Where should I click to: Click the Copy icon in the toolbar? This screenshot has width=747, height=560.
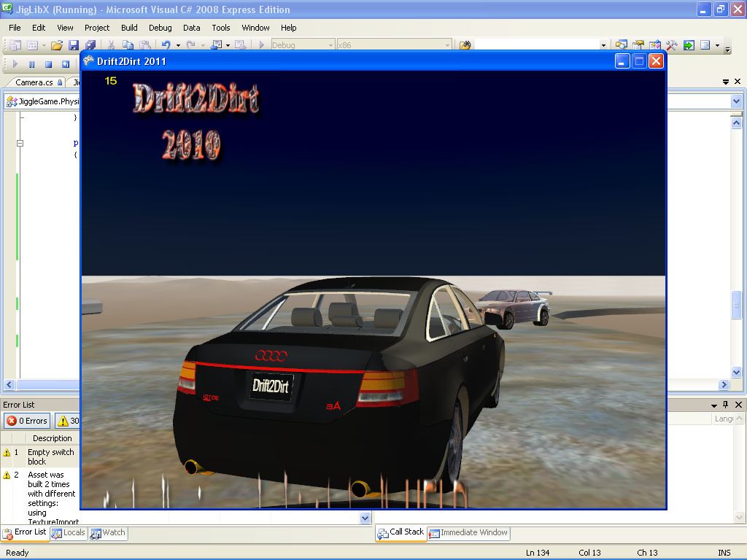point(128,45)
